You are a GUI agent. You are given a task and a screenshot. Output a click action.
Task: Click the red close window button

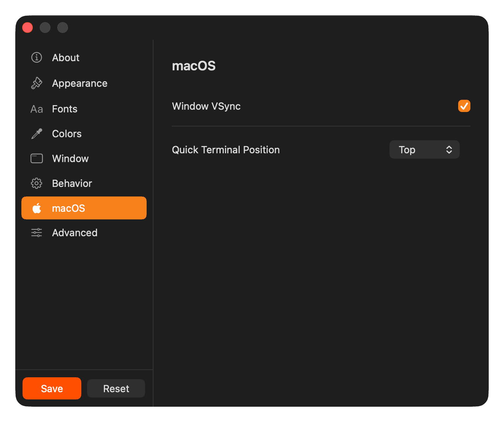pos(27,27)
